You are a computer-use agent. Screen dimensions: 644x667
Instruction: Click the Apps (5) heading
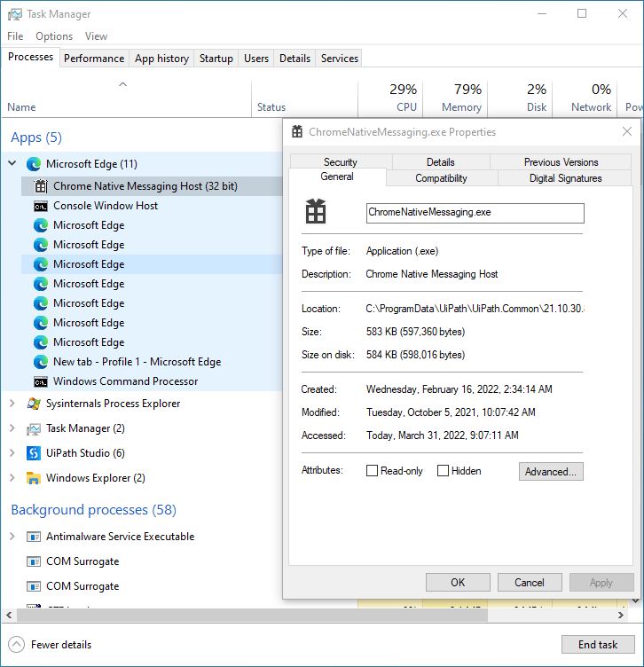point(36,137)
